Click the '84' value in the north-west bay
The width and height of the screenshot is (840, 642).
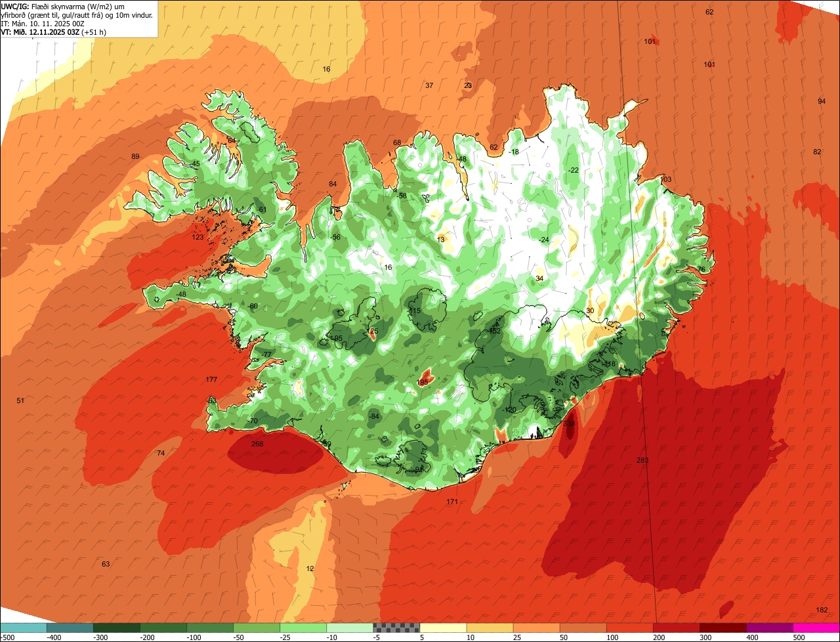[333, 184]
